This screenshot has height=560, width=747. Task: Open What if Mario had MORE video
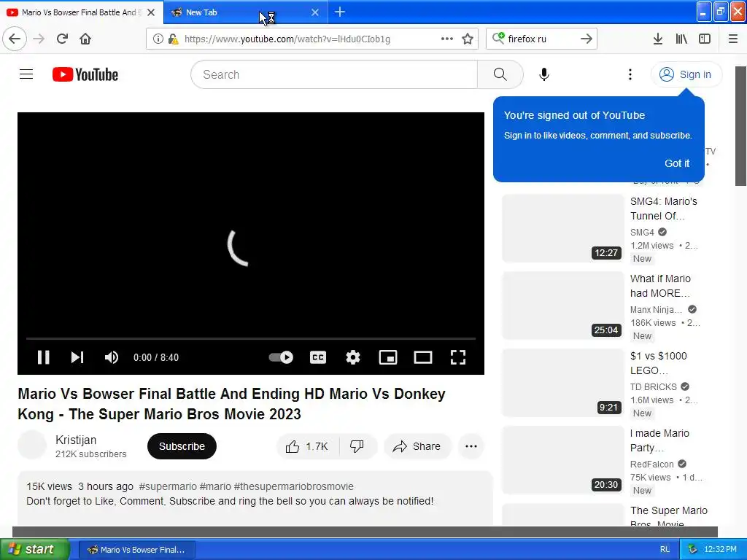pos(660,286)
